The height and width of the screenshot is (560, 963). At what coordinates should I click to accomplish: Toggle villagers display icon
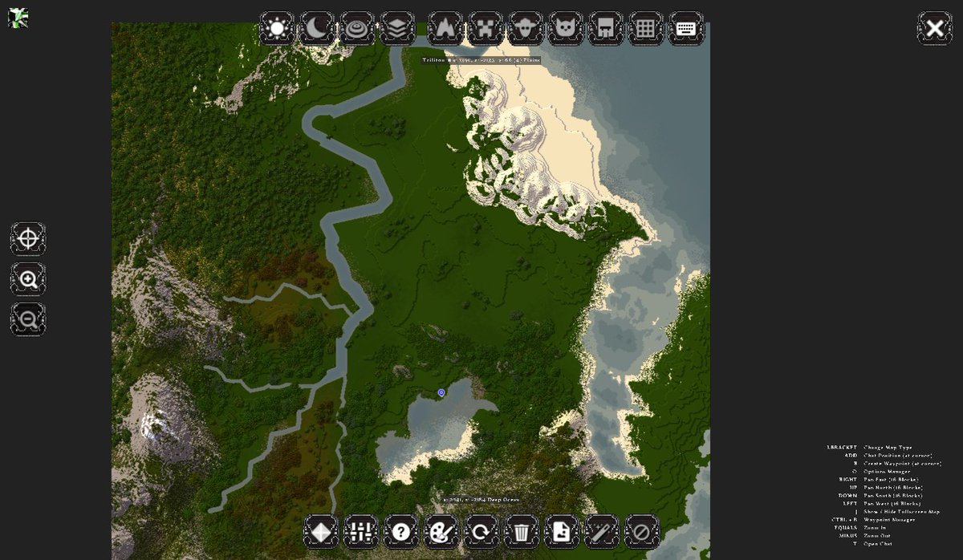pos(606,28)
